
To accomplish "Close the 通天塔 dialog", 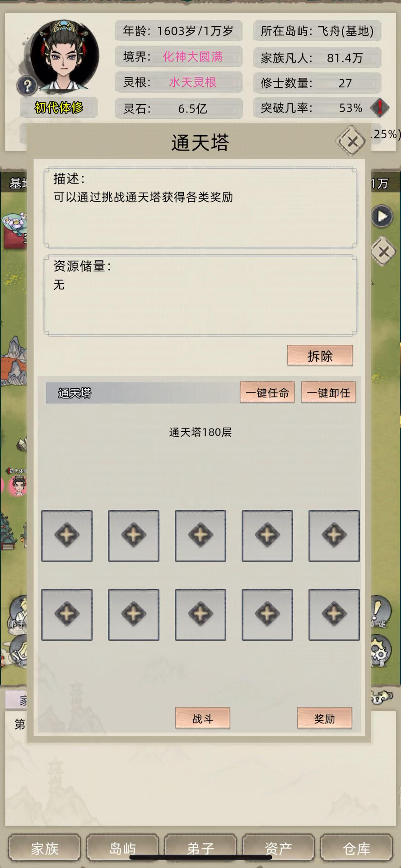I will [x=352, y=142].
